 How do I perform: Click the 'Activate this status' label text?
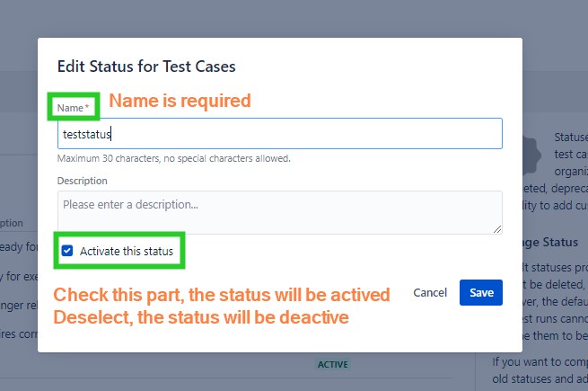click(x=126, y=251)
